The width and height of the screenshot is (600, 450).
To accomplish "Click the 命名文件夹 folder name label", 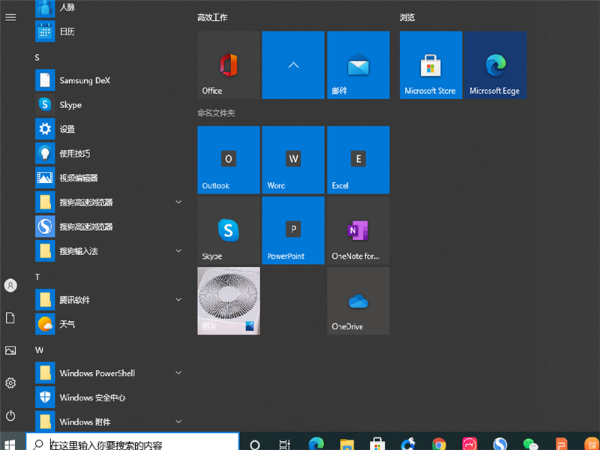I will [216, 113].
